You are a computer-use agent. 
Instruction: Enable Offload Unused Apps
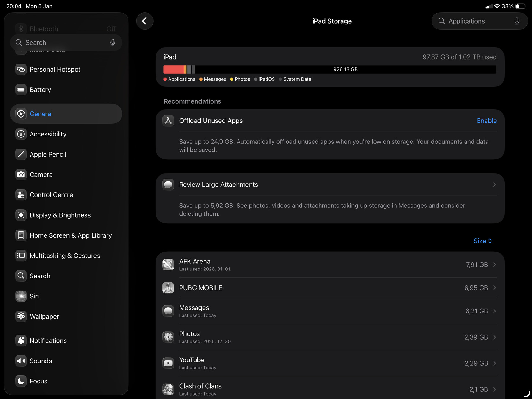[x=487, y=121]
